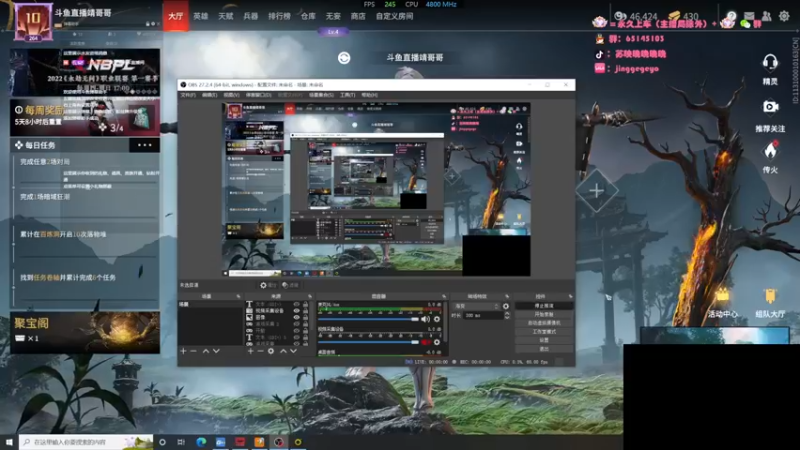
Task: Open the mail envelope icon
Action: (x=749, y=16)
